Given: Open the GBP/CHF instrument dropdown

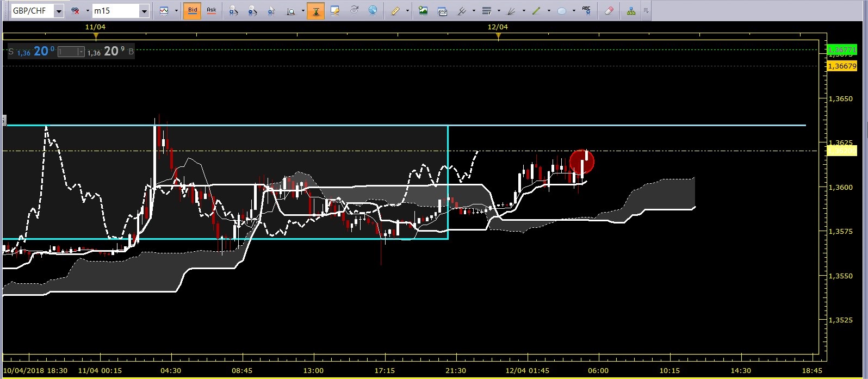Looking at the screenshot, I should coord(59,11).
